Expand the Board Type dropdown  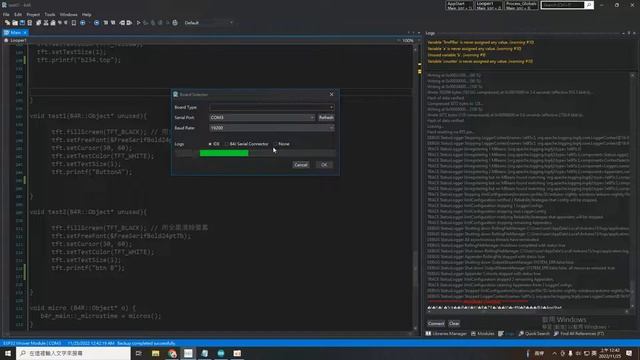pos(272,107)
